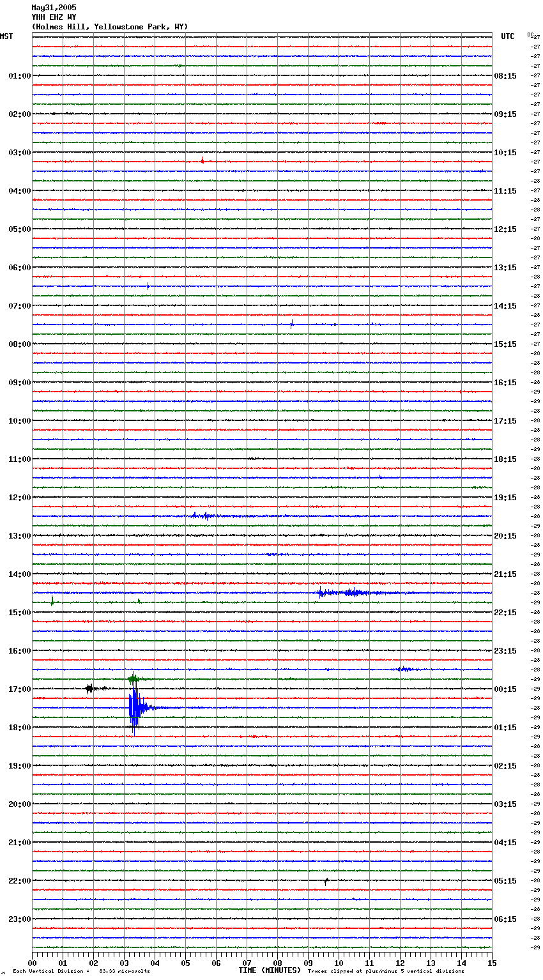Click the MST timezone label
This screenshot has height=980, width=543.
tap(6, 36)
